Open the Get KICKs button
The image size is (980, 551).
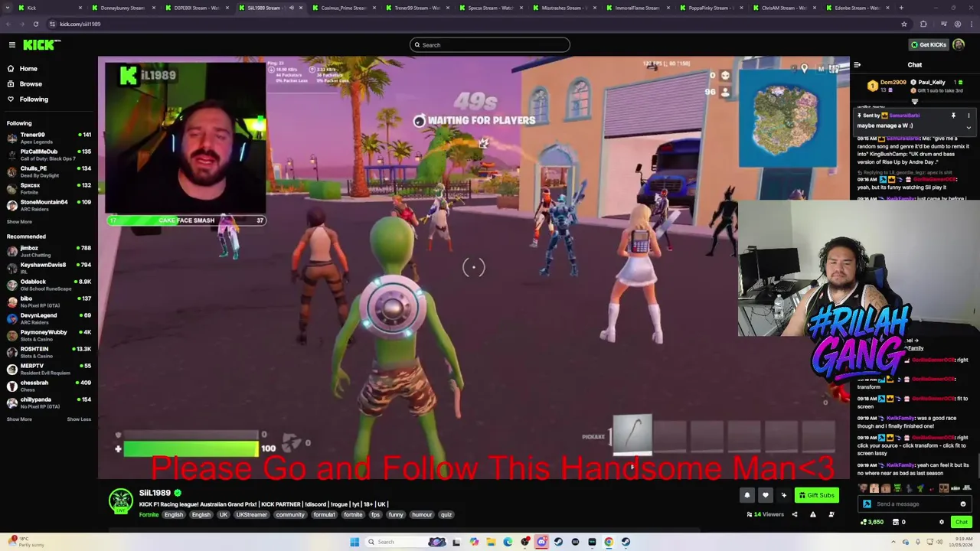pyautogui.click(x=927, y=45)
